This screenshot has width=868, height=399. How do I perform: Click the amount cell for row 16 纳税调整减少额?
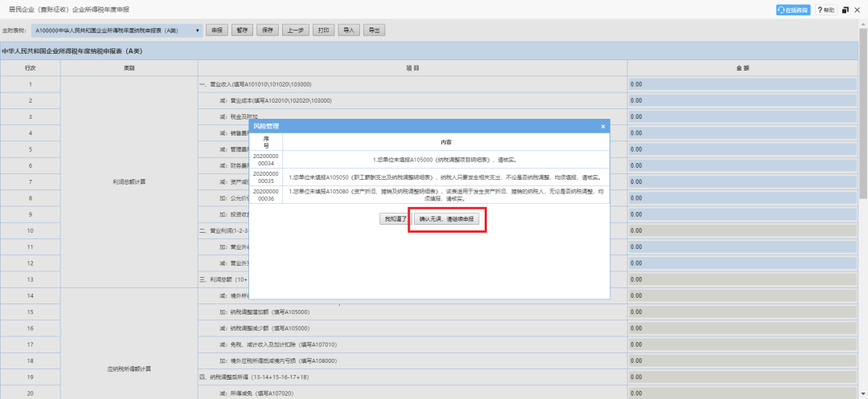click(x=743, y=328)
